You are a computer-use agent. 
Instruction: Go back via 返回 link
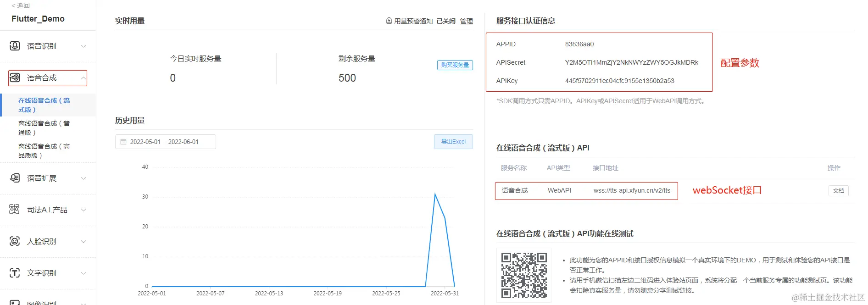tap(21, 6)
